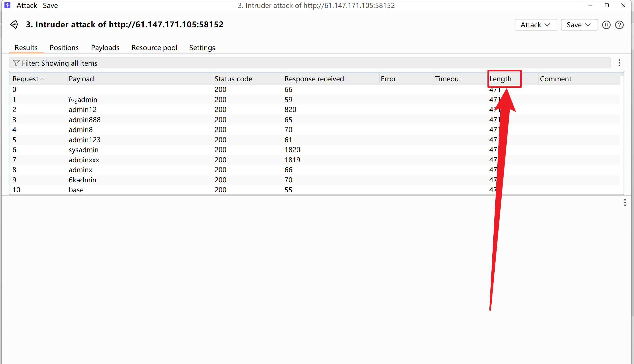Open the help question mark icon
Viewport: 634px width, 364px height.
[619, 25]
